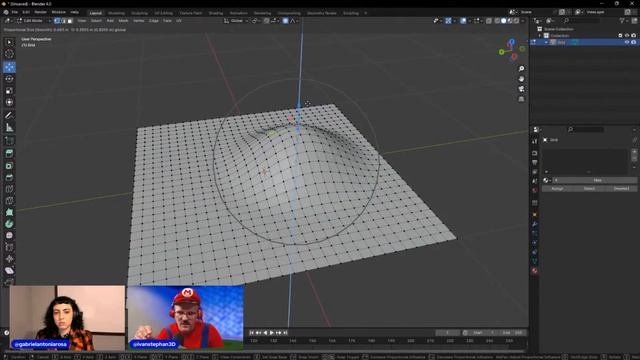Screen dimensions: 640x360
Task: Click the Deselect button in materials
Action: tap(621, 189)
